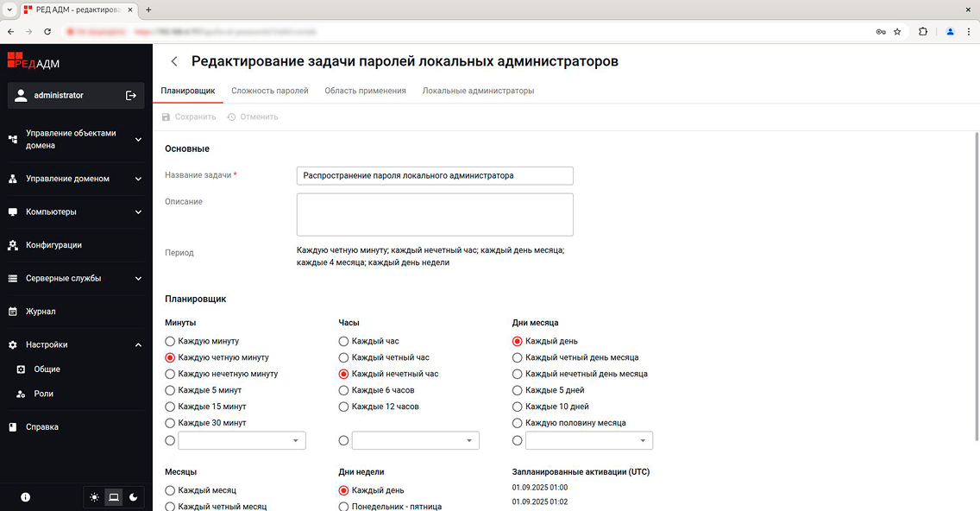
Task: Click the administrator user avatar icon
Action: 21,95
